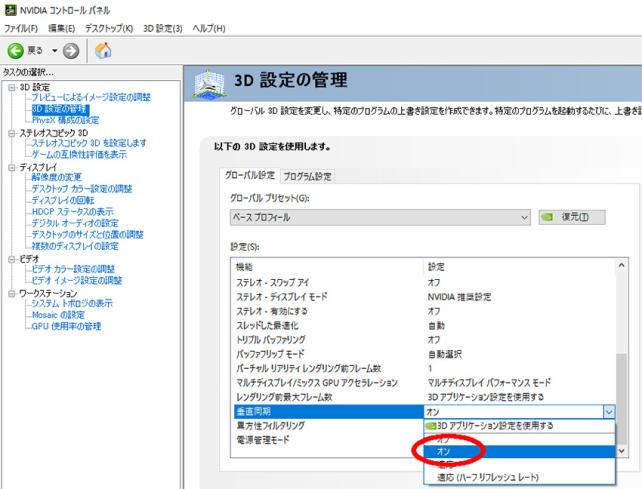The height and width of the screenshot is (489, 642).
Task: Click settings list scroll up arrow
Action: click(x=622, y=265)
